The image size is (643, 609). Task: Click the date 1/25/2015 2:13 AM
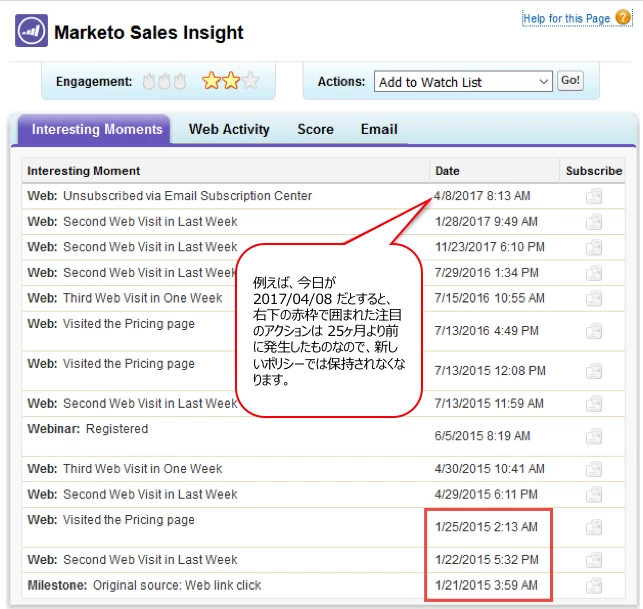click(x=486, y=527)
